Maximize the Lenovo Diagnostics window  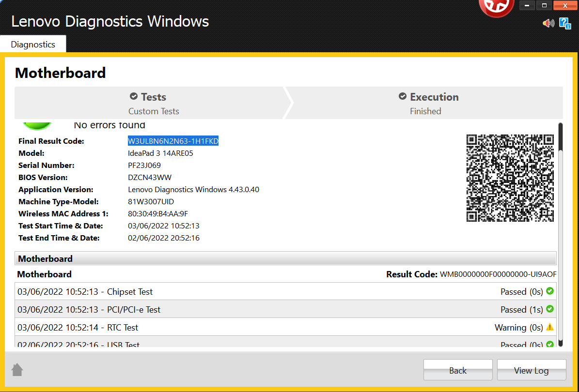click(x=544, y=5)
